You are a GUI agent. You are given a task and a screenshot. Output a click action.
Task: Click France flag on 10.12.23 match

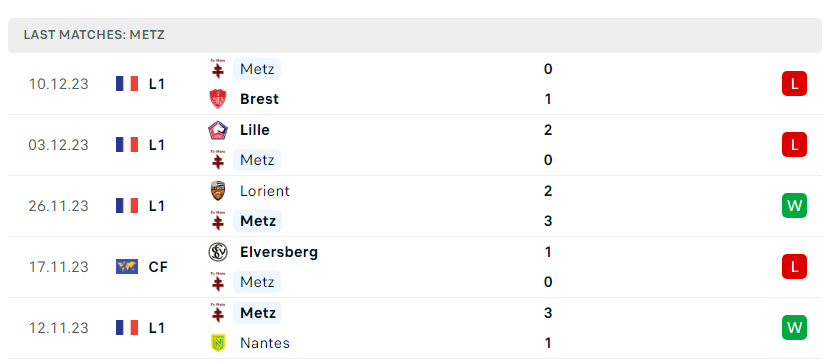click(x=127, y=84)
